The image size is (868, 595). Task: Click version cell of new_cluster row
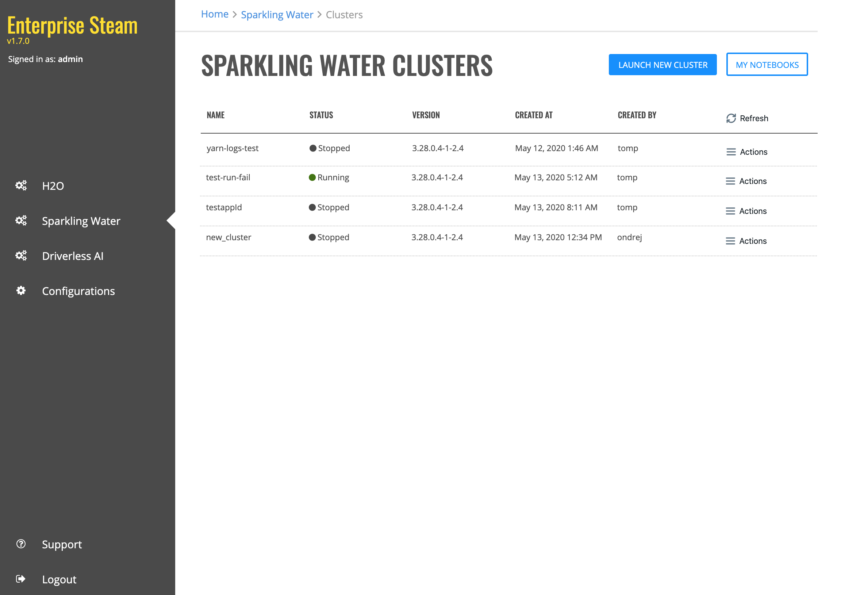pyautogui.click(x=437, y=237)
